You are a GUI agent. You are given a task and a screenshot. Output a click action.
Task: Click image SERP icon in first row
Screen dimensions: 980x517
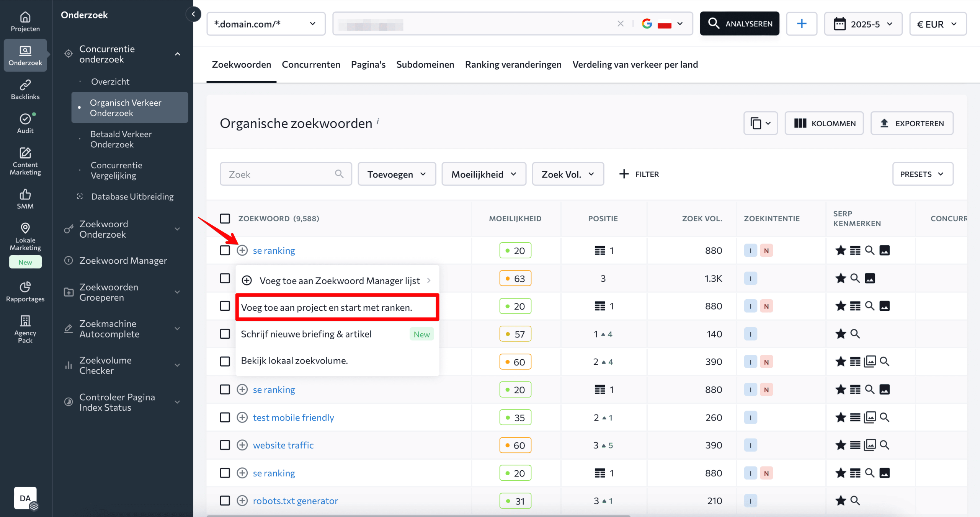point(884,250)
